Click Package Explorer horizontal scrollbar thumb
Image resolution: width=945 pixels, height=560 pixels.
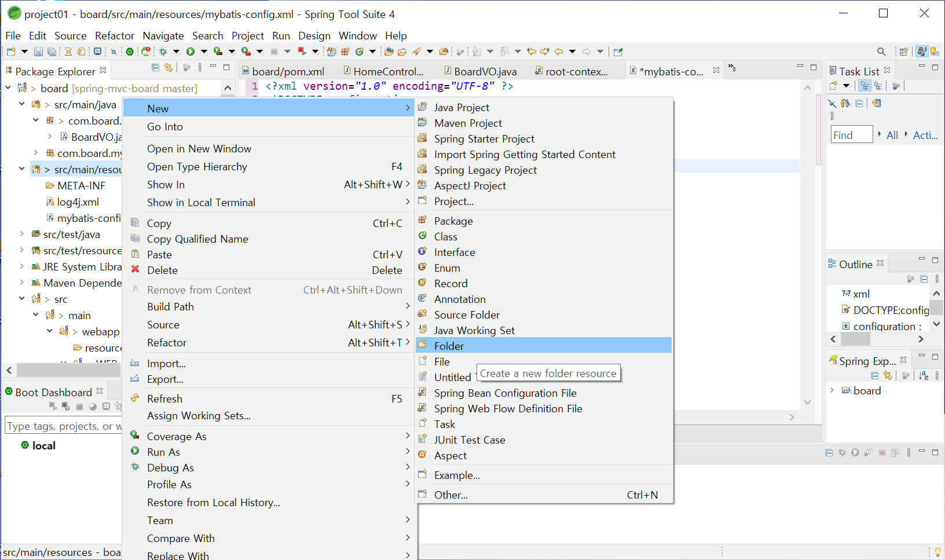69,369
